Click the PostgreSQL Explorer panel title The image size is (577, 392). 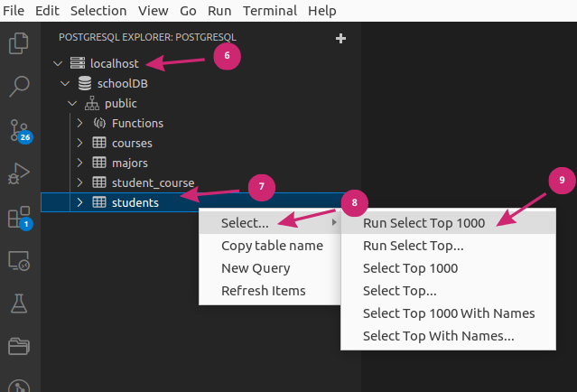pos(147,37)
